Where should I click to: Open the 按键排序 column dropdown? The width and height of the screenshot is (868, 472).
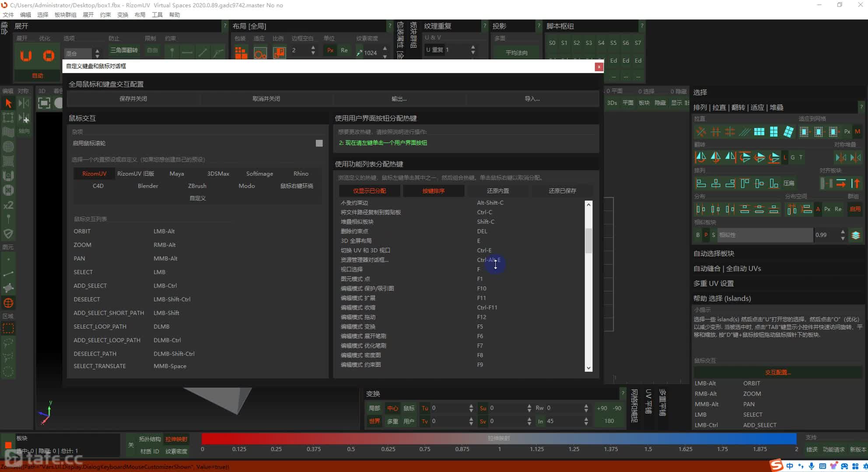click(x=434, y=191)
